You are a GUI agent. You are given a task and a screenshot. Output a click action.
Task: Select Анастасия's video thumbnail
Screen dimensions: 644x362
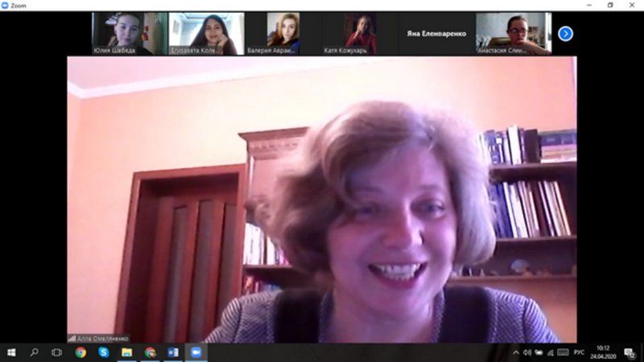514,34
